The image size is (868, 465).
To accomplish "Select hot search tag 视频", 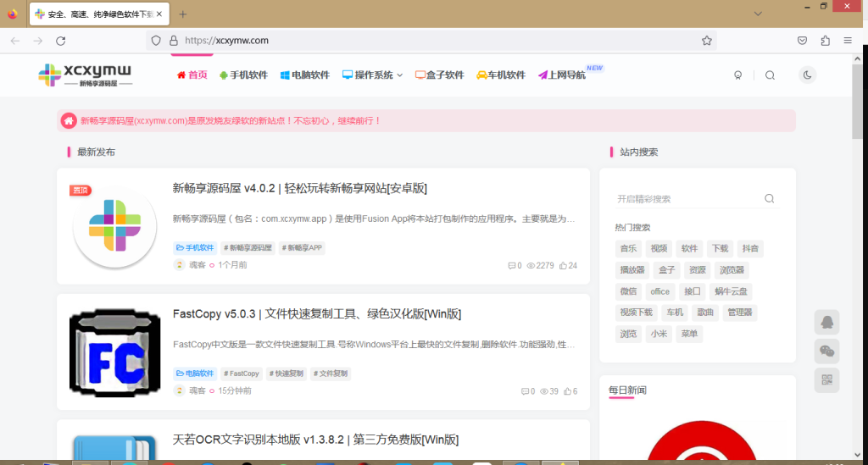I will [659, 249].
